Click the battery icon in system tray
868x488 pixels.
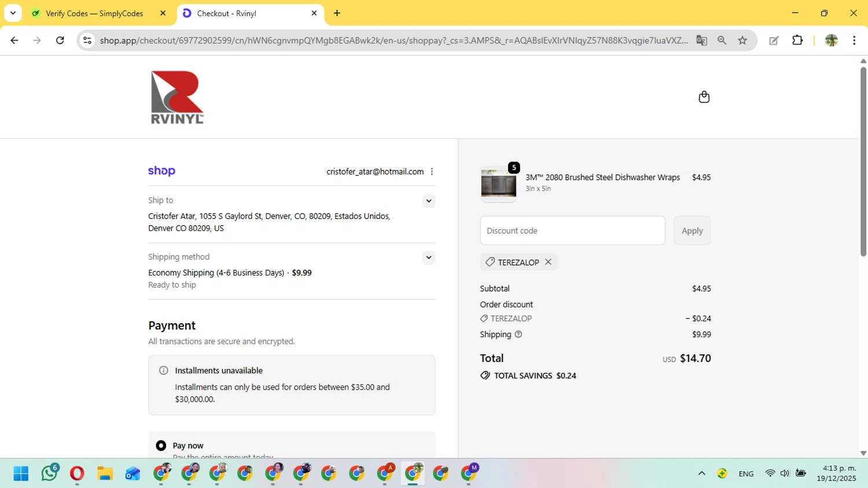tap(801, 474)
